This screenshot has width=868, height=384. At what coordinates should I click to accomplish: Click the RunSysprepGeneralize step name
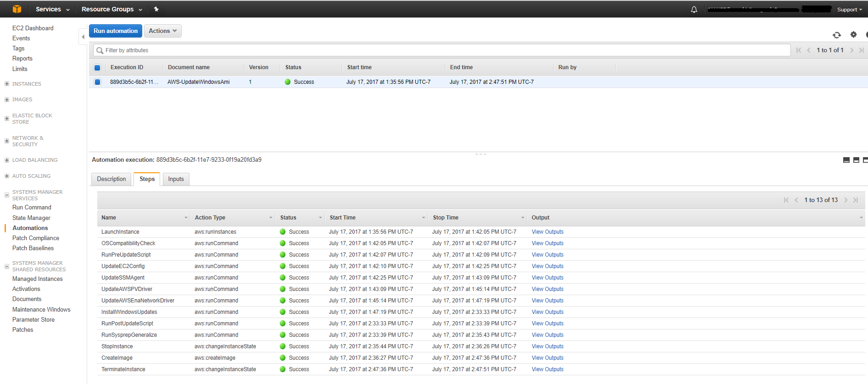[129, 335]
